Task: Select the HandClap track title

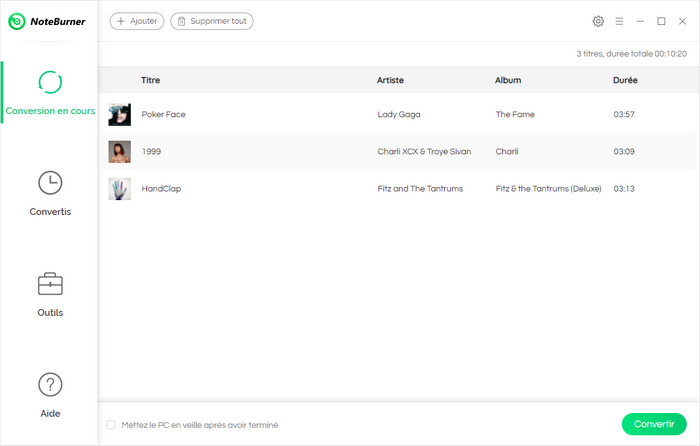Action: coord(161,188)
